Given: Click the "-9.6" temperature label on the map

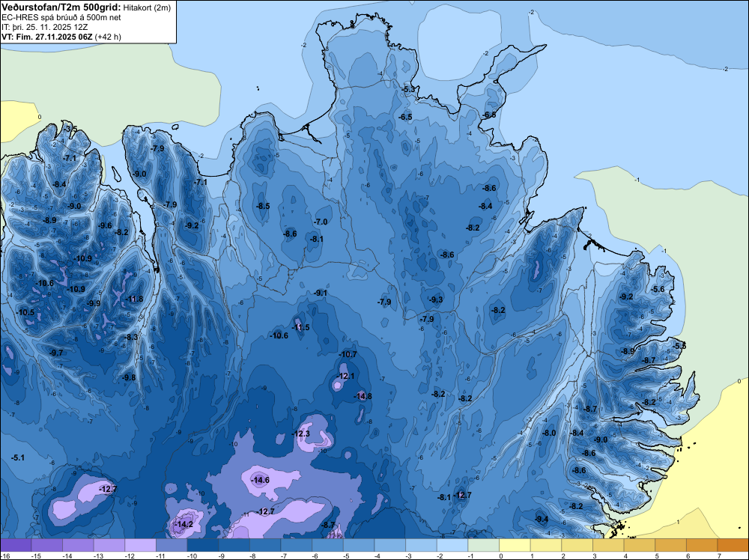Looking at the screenshot, I should pos(105,225).
